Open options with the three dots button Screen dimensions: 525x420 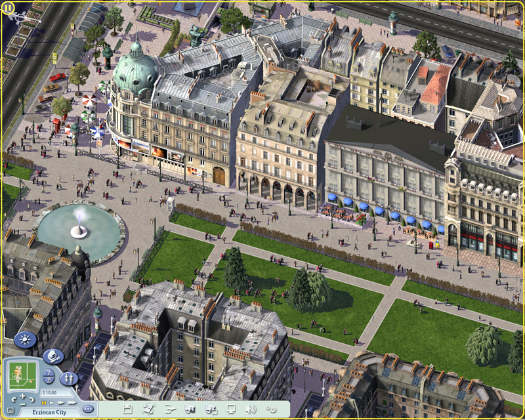[x=89, y=409]
